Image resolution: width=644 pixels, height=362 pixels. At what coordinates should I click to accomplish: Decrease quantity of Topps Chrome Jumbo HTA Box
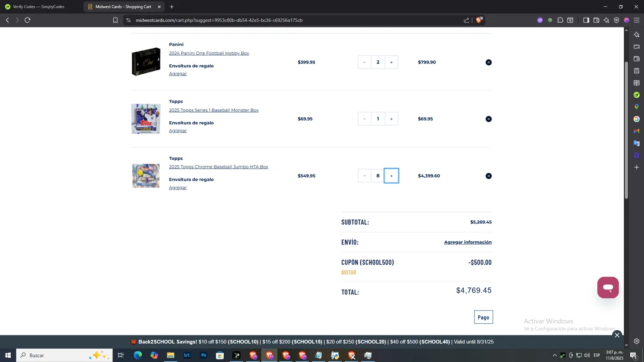tap(365, 176)
